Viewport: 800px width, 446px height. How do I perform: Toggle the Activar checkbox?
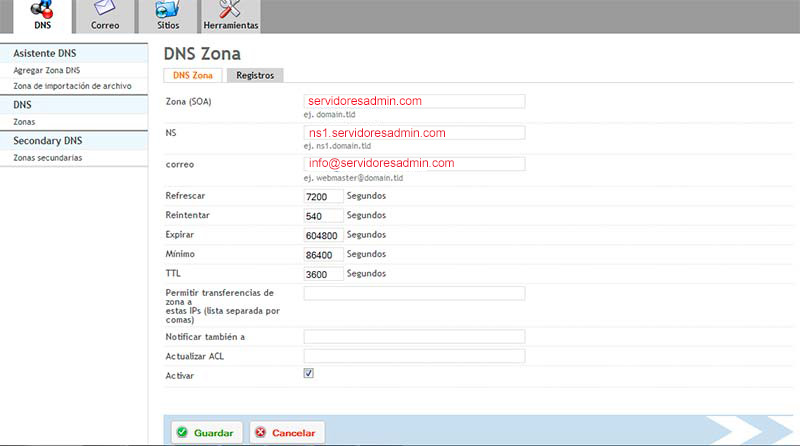308,374
